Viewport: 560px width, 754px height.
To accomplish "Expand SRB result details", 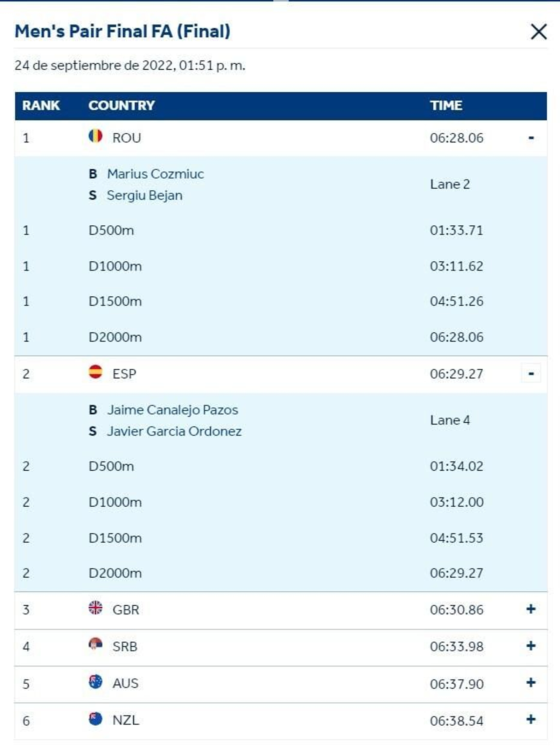I will pos(531,646).
